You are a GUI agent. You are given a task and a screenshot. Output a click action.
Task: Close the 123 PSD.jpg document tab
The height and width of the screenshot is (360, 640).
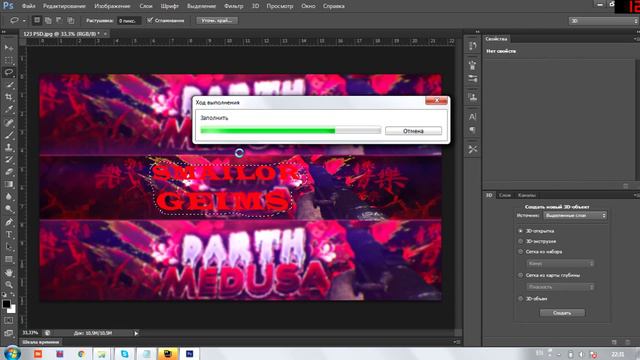105,34
